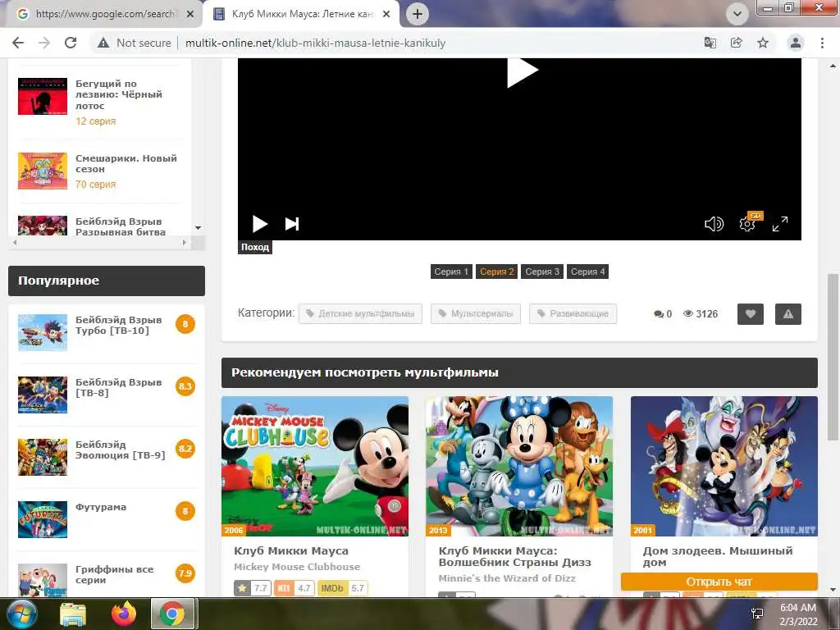Click left arrow of sidebar horizontal scrollbar
Image resolution: width=840 pixels, height=630 pixels.
[15, 243]
